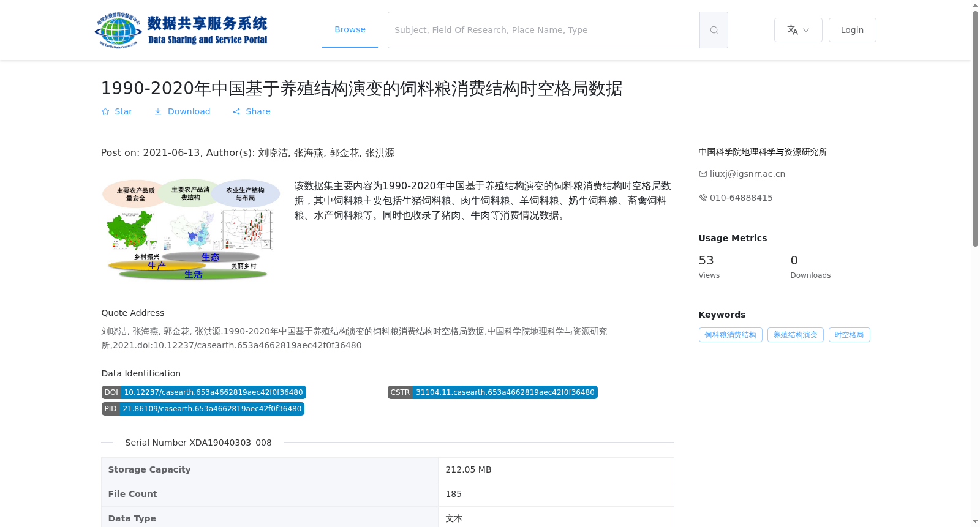Click the page vertical scrollbar thumb
980x527 pixels.
coord(975,129)
